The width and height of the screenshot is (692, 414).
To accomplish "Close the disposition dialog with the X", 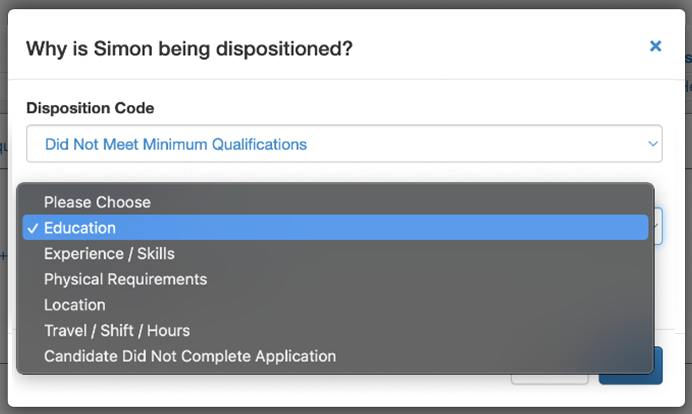I will pos(655,46).
